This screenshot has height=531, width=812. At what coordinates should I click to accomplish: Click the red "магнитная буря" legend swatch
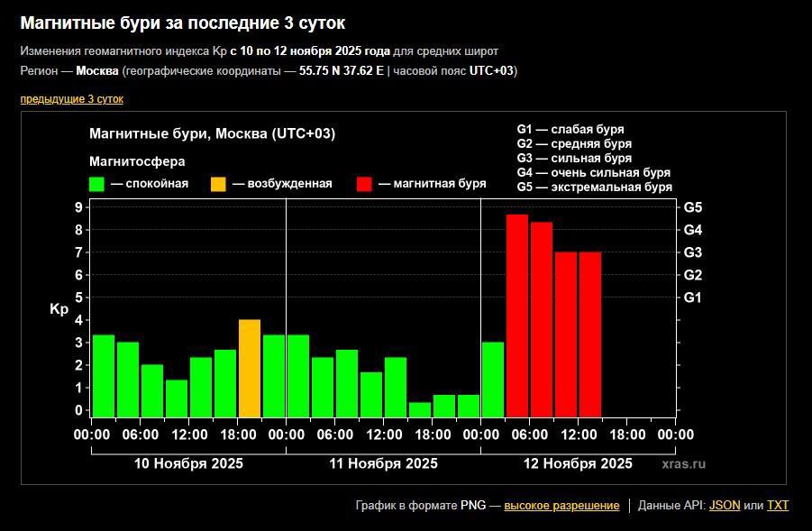pos(364,184)
